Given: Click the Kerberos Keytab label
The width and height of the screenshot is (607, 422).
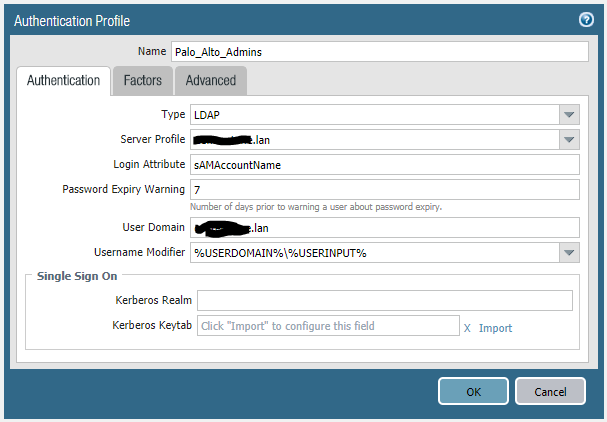Looking at the screenshot, I should 152,325.
